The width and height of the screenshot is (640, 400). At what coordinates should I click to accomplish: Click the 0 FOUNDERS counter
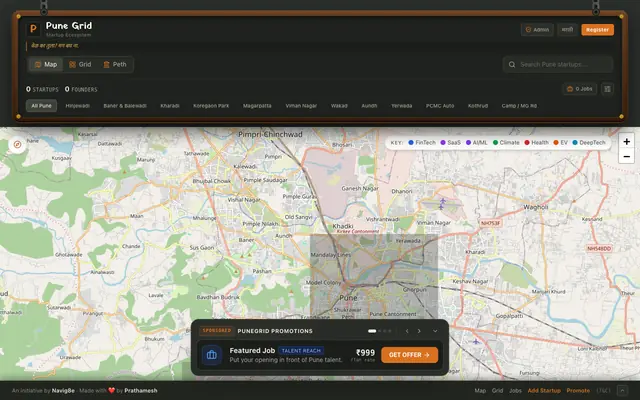click(81, 89)
